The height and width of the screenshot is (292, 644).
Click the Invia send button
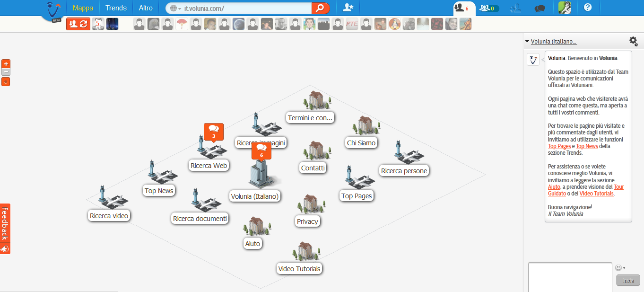[628, 280]
